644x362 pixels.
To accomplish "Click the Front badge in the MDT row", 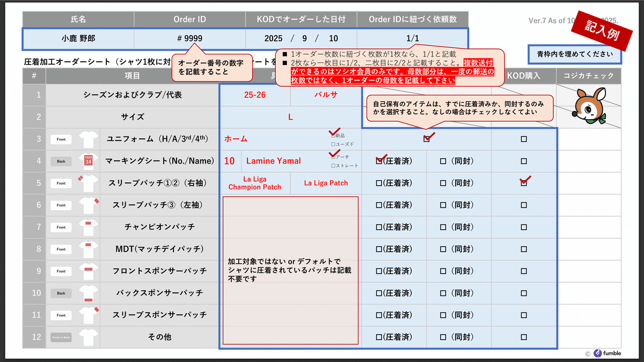I will coord(61,249).
